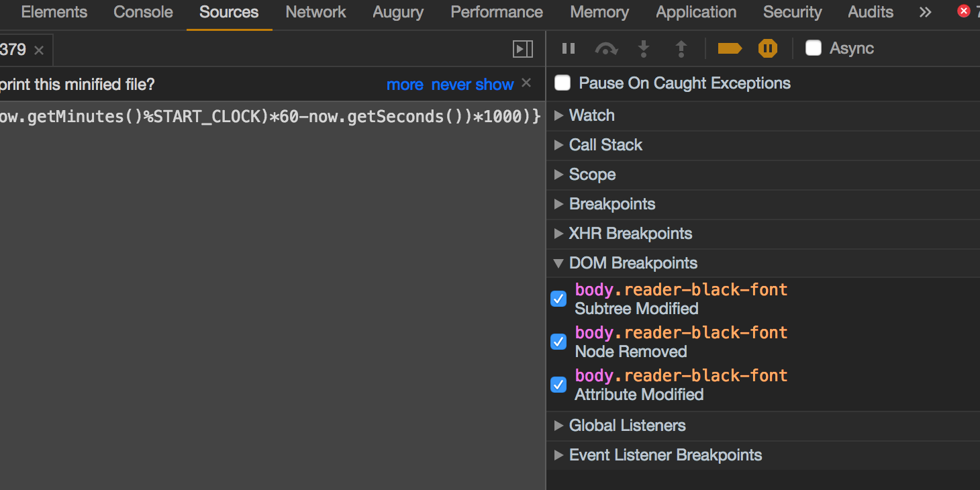Screen dimensions: 980x490
Task: Uncheck the Subtree Modified DOM breakpoint
Action: tap(558, 299)
